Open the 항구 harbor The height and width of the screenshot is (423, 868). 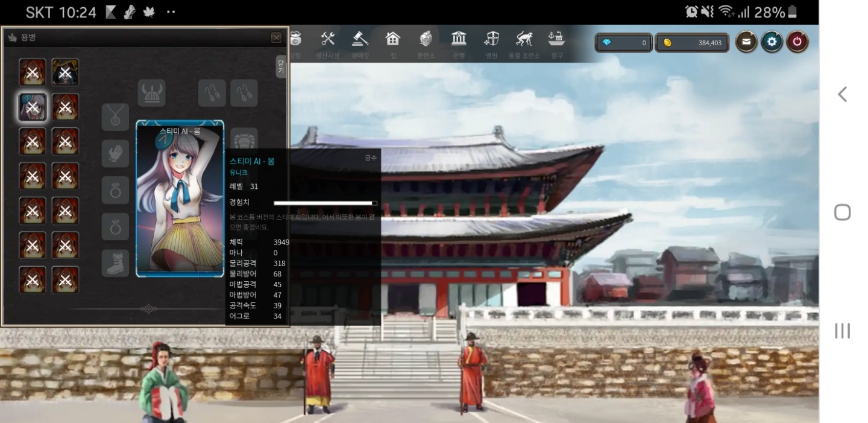556,45
